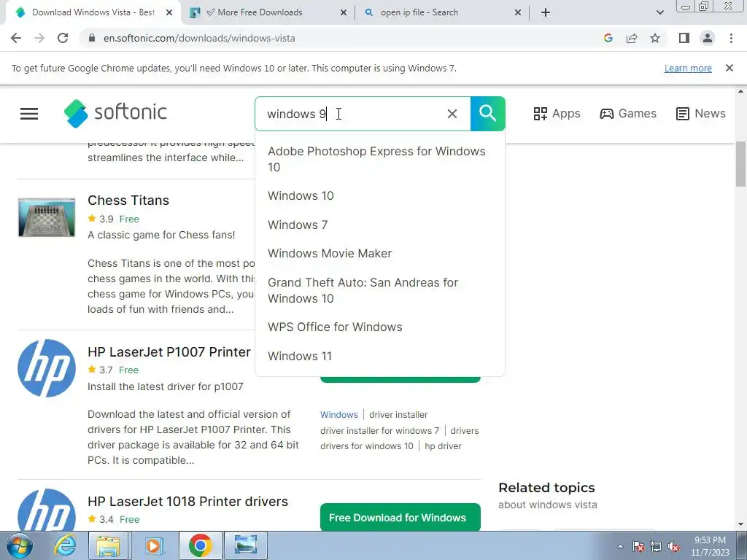Image resolution: width=747 pixels, height=560 pixels.
Task: Open the Chrome three-dot menu
Action: pos(731,38)
